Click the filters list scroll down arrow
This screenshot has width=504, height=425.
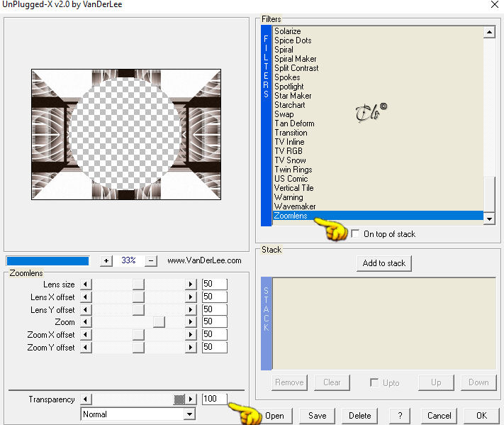click(x=489, y=219)
